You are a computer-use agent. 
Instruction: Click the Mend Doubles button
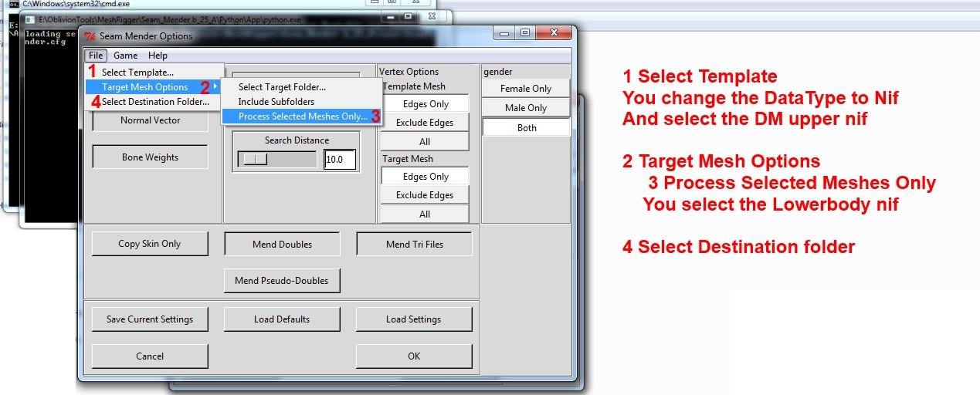tap(282, 244)
